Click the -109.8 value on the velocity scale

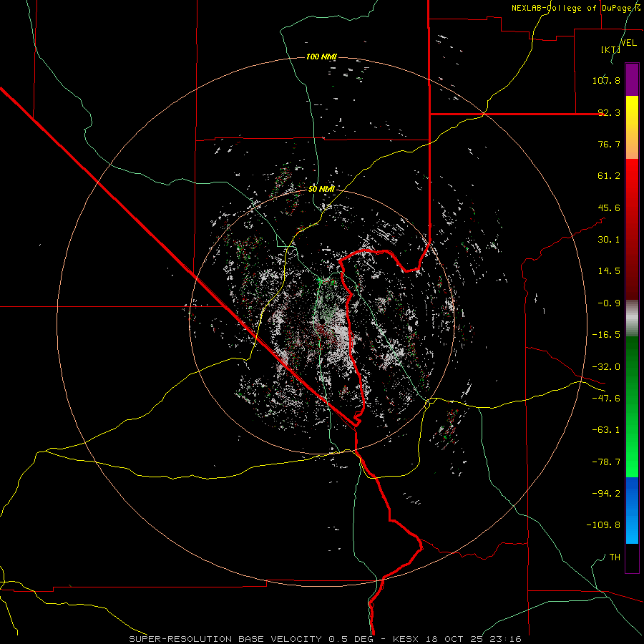pyautogui.click(x=603, y=525)
